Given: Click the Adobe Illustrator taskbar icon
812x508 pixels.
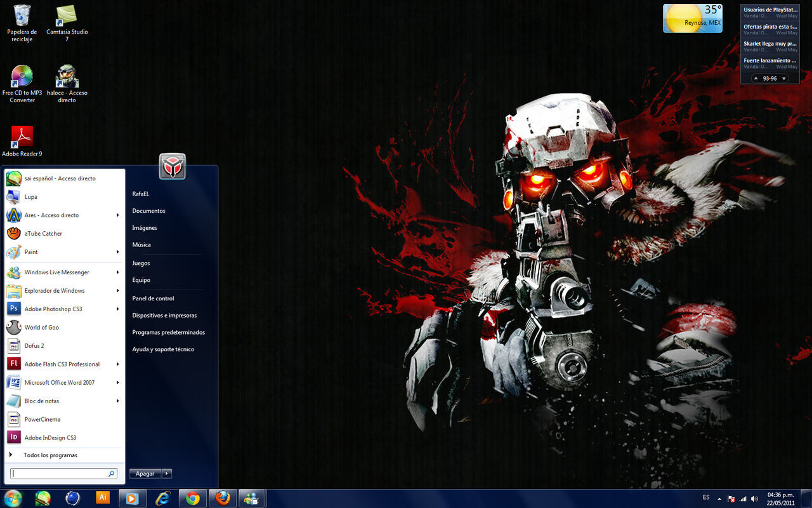Looking at the screenshot, I should (x=102, y=498).
